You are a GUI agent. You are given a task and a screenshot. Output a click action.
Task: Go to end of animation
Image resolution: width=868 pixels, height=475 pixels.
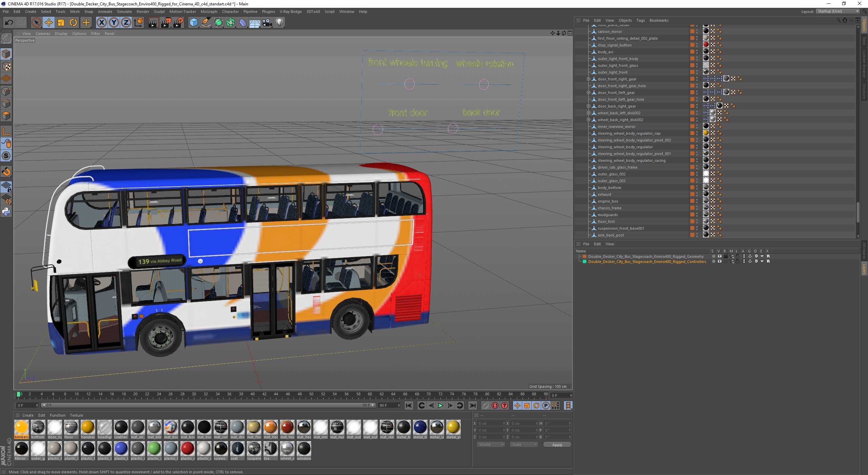(473, 405)
